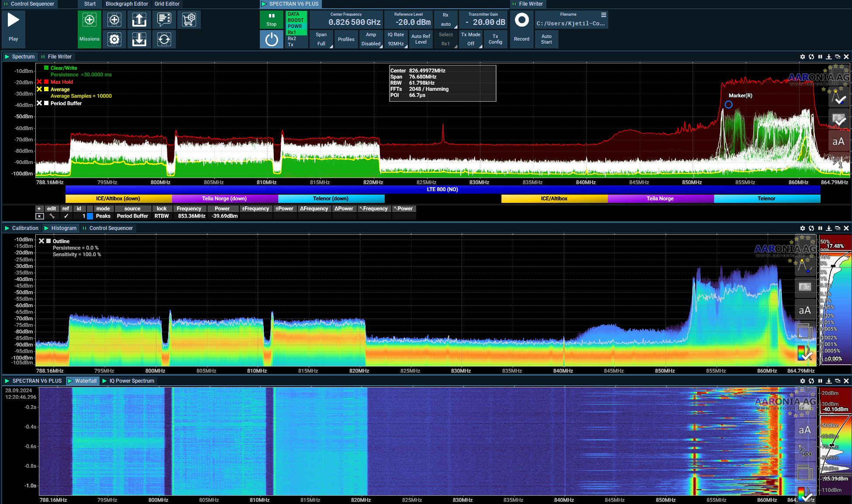Open the IQ Power Spectrum tab

click(x=131, y=381)
